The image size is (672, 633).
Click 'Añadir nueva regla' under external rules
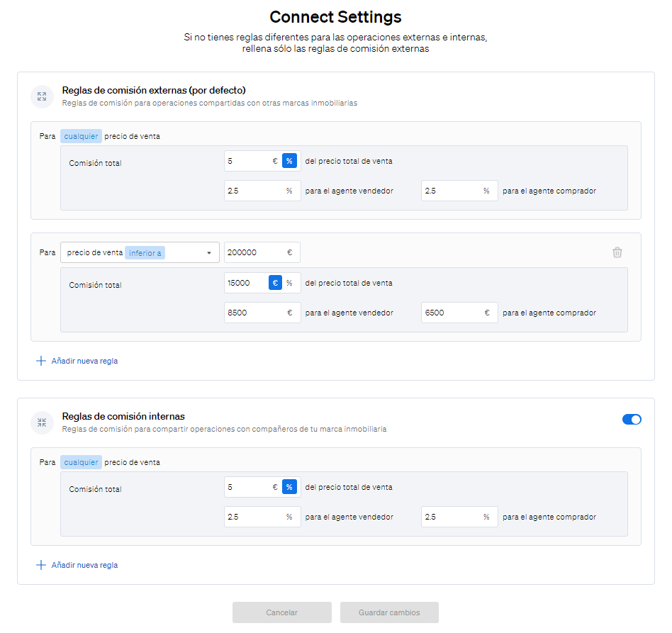pos(84,361)
